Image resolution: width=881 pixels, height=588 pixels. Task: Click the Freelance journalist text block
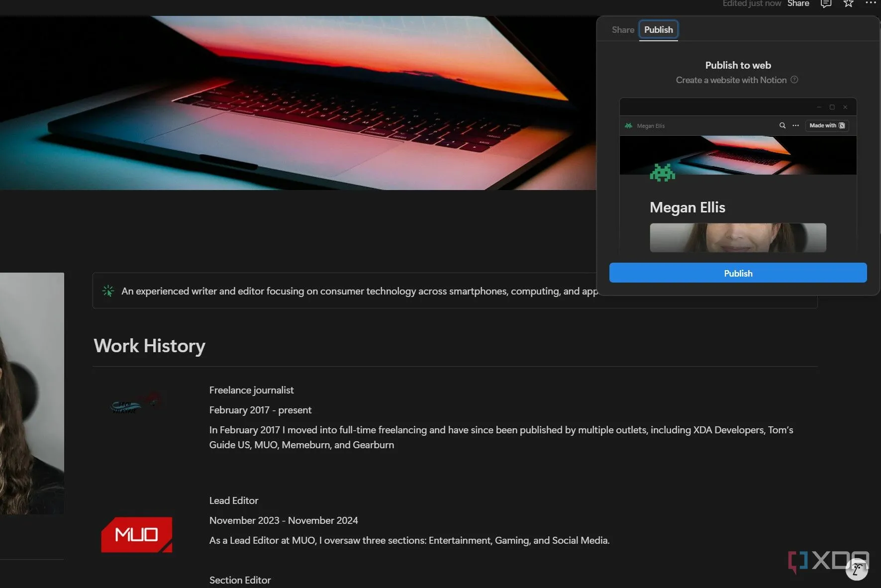251,390
